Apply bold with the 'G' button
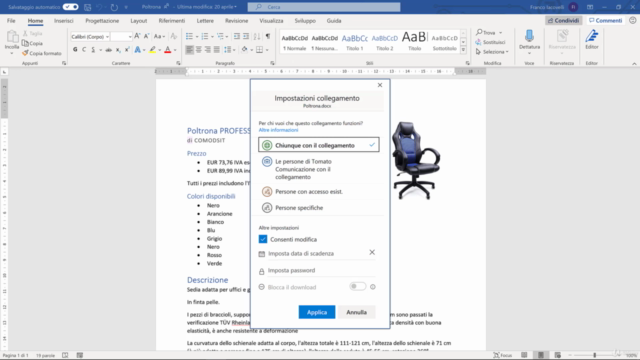Image resolution: width=640 pixels, height=360 pixels. [x=75, y=49]
